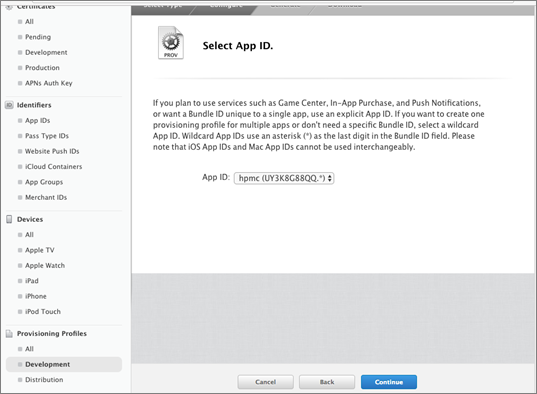Click the Cancel button
The height and width of the screenshot is (394, 537).
pos(265,382)
